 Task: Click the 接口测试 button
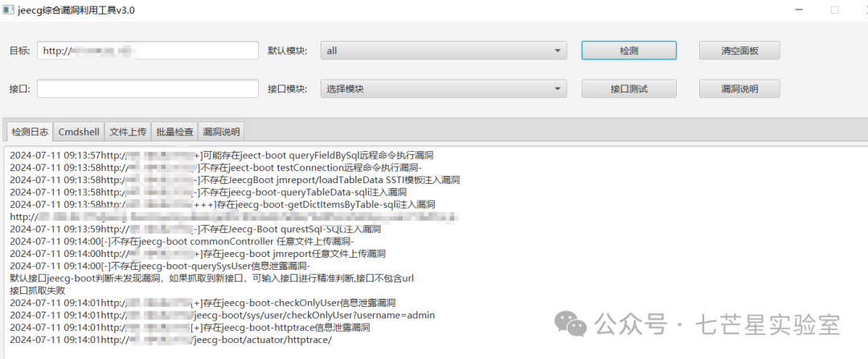click(628, 88)
